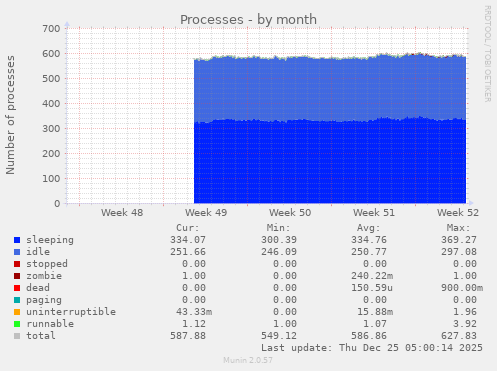Click the idle maximum value 297.08

point(459,252)
